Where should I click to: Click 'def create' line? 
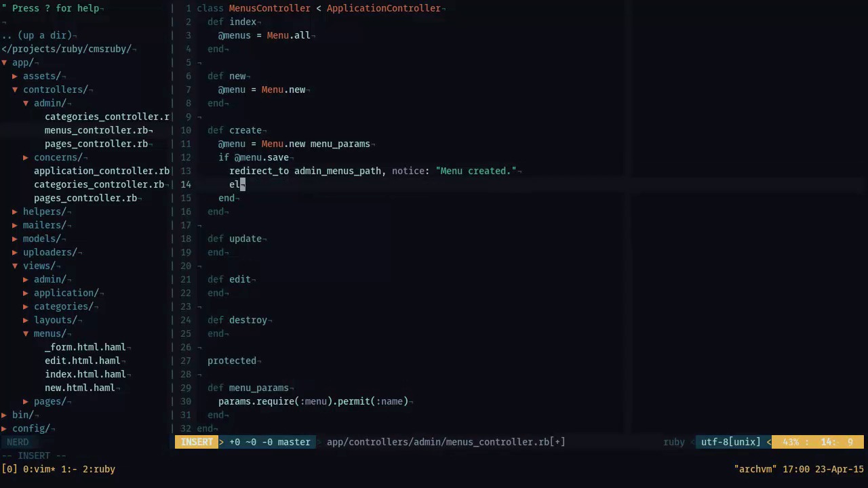235,130
